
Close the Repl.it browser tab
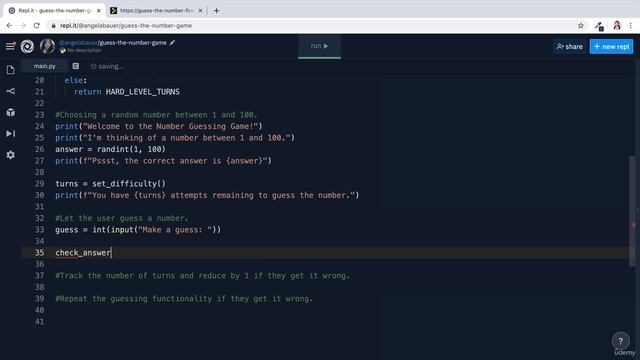tap(98, 11)
